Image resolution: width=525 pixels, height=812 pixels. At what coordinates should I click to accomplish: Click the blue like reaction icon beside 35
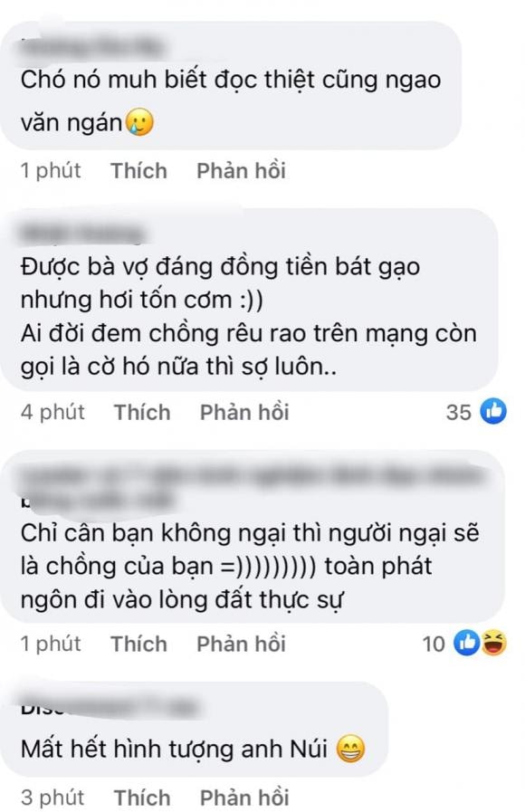(493, 412)
